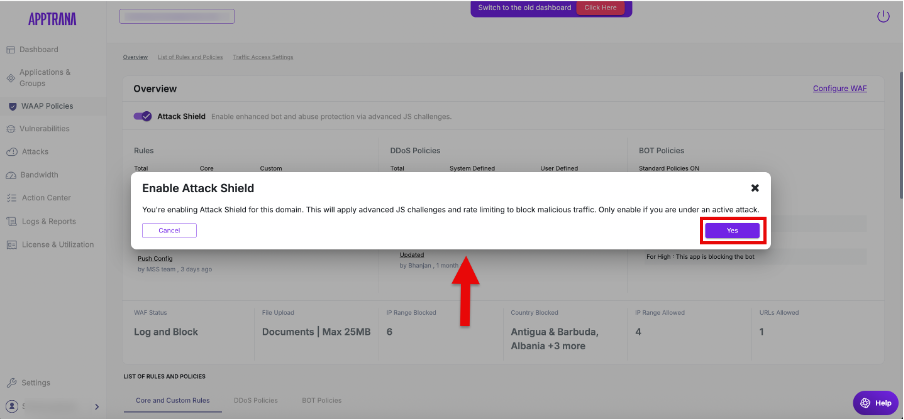
Task: Switch to BOT Policies tab
Action: [x=322, y=400]
